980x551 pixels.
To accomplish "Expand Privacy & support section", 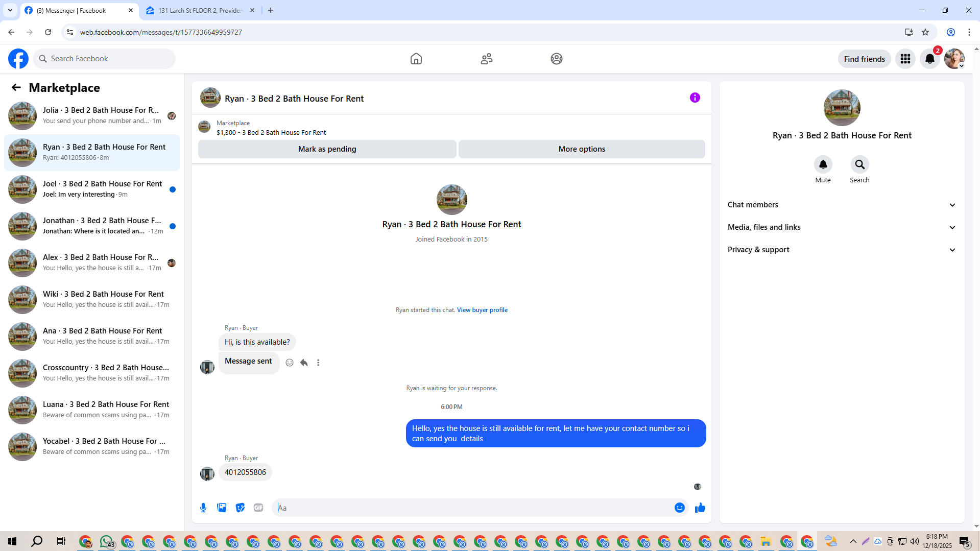I will point(842,250).
